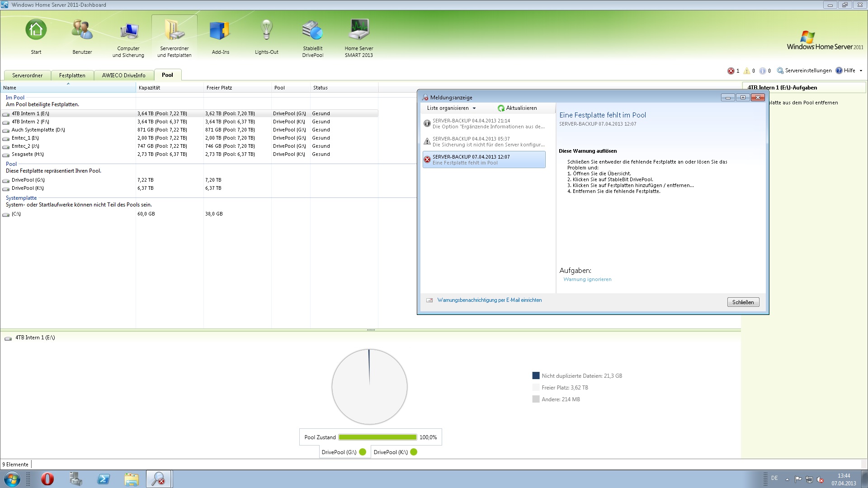Click the critical alerts red icon

[731, 71]
